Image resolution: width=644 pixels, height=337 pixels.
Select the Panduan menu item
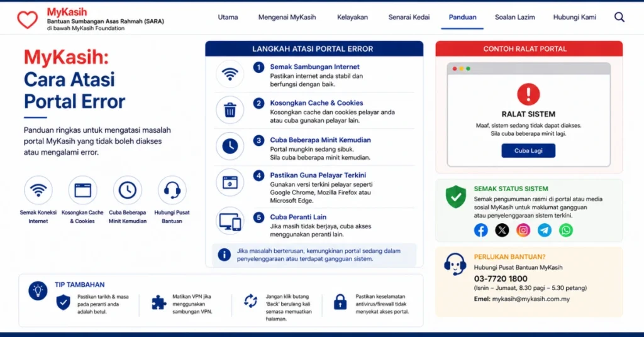pos(462,17)
